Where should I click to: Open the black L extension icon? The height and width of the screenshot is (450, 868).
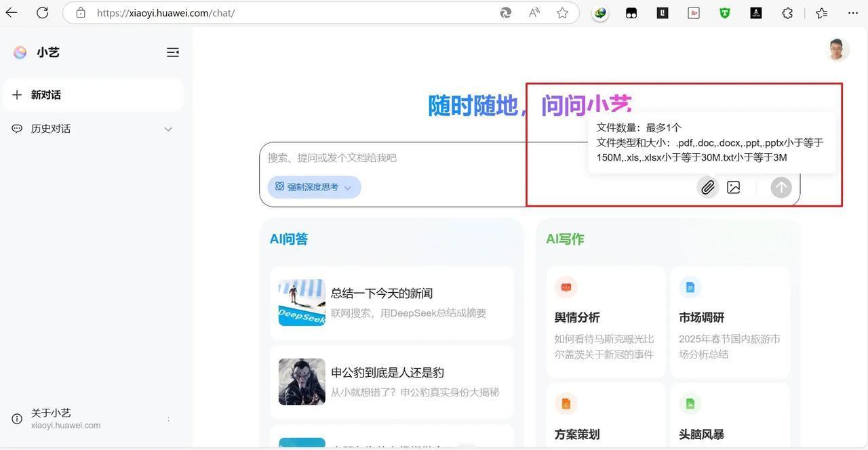click(x=663, y=13)
